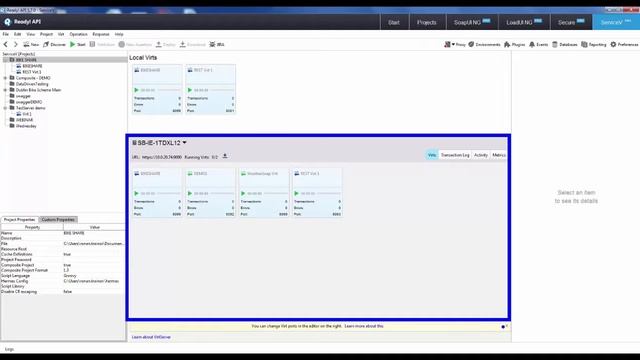The width and height of the screenshot is (640, 360).
Task: Switch to the Metrics tab
Action: pos(499,155)
